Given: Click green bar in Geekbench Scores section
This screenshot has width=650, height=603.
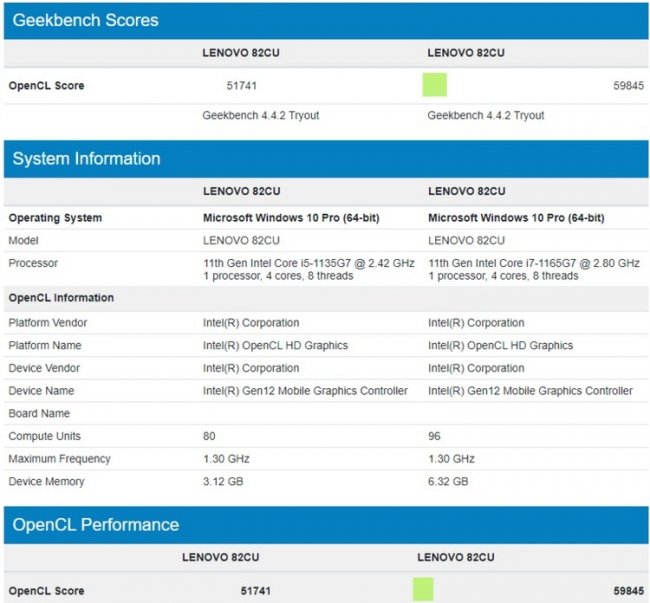Looking at the screenshot, I should pos(434,86).
